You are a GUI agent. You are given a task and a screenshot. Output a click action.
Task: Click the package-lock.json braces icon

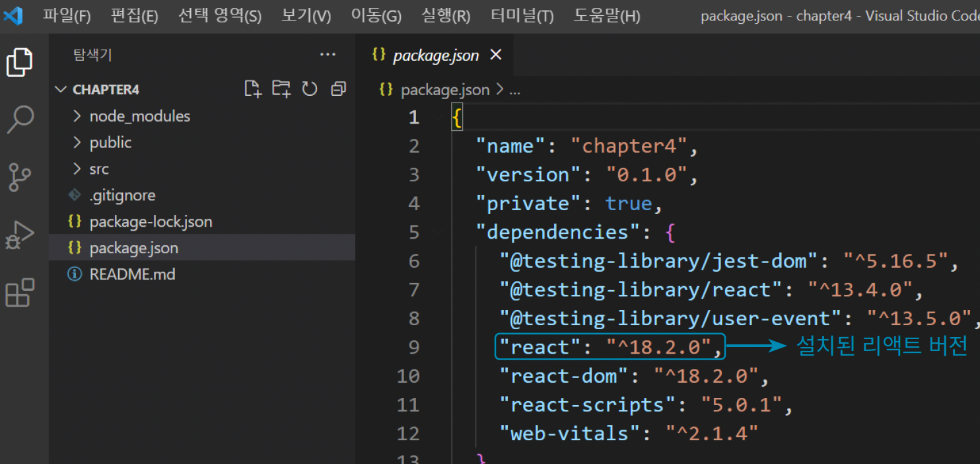[x=75, y=221]
